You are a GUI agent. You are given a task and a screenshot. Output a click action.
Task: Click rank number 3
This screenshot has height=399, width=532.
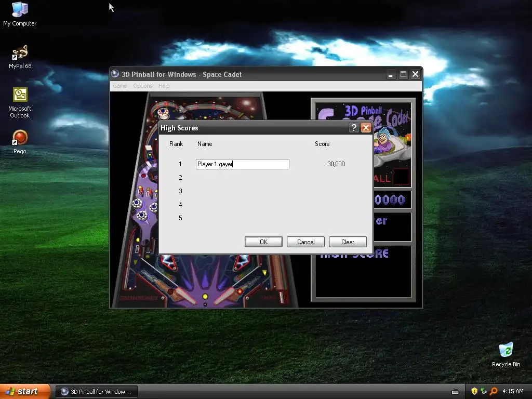pos(180,191)
